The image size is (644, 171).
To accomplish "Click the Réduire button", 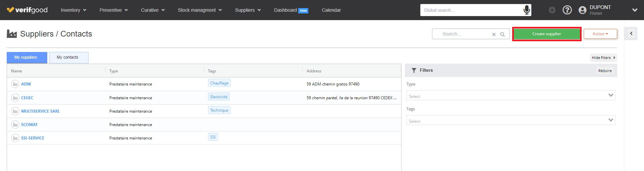I will coord(605,71).
